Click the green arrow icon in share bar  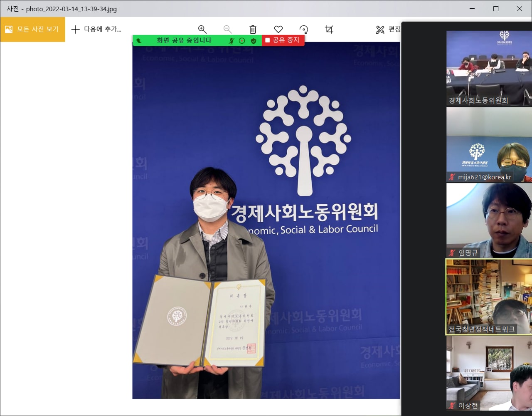139,41
